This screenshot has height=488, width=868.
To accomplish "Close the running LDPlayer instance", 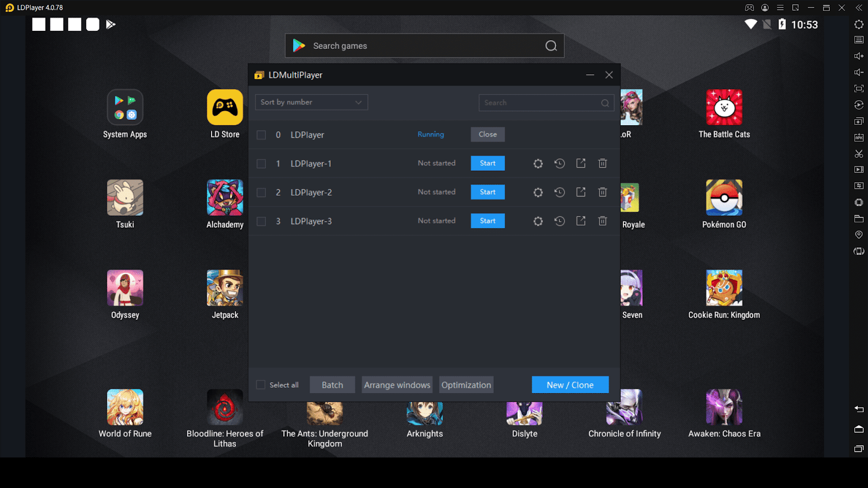I will click(488, 134).
